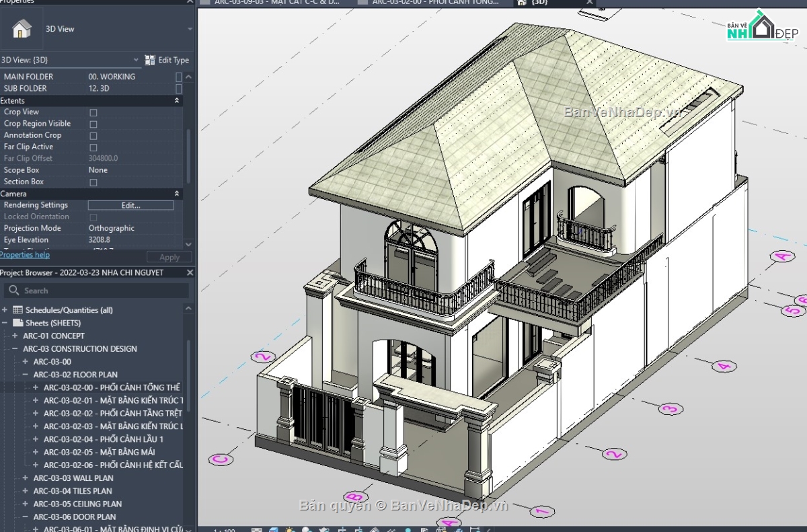Click the SUB FOLDER value 12. 3D
Screen dimensions: 807x532
click(x=99, y=88)
